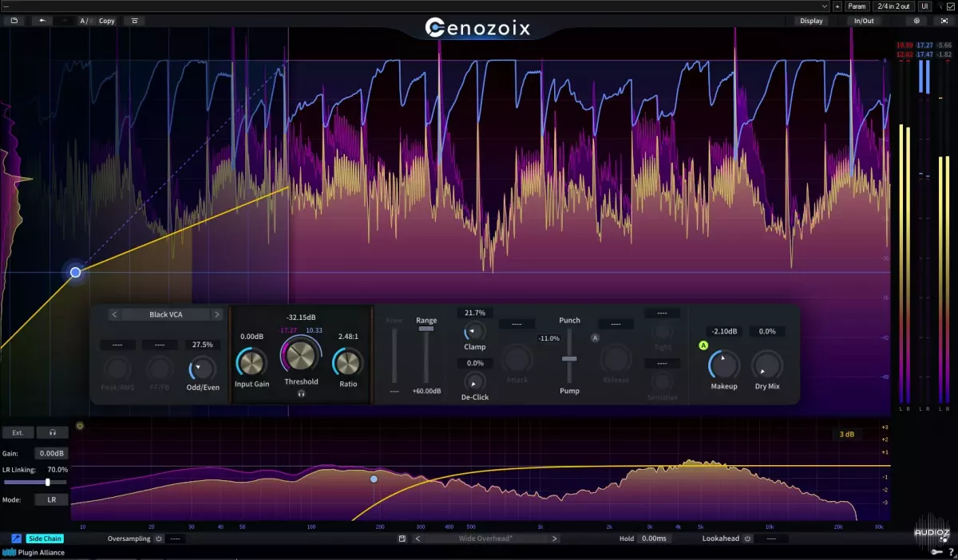
Task: Click the Hold 0.00ms value field
Action: pyautogui.click(x=653, y=538)
